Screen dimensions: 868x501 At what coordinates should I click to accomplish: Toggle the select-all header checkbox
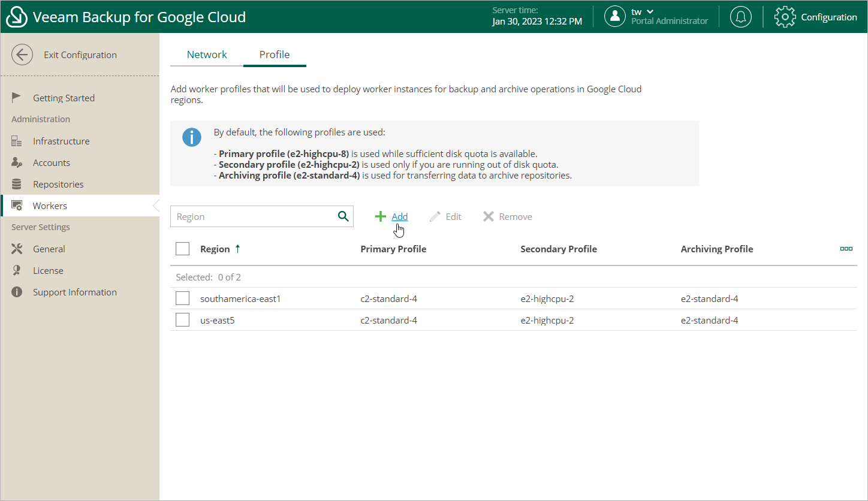coord(183,249)
